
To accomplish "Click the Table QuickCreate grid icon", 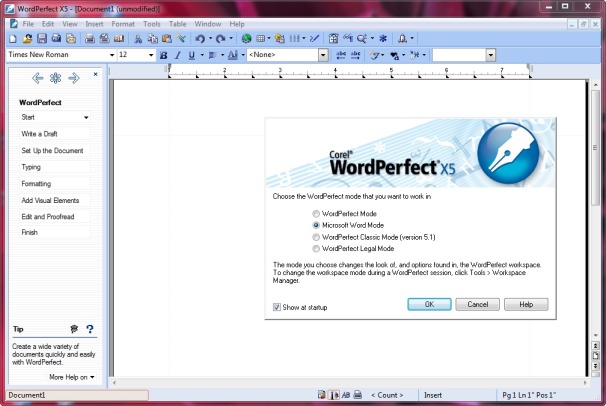I will pos(261,39).
